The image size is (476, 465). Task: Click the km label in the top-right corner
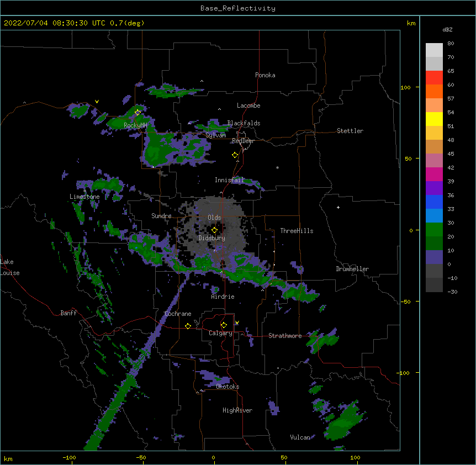coord(411,23)
